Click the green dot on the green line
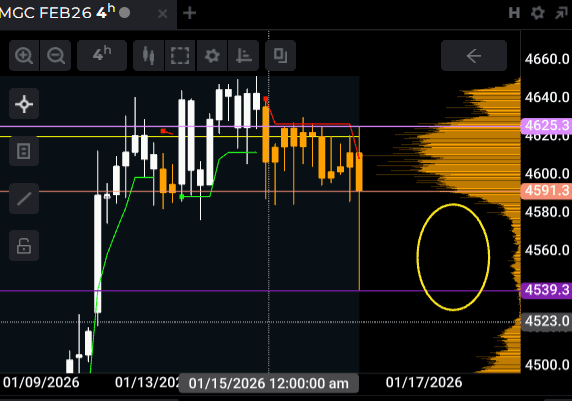 (x=182, y=197)
